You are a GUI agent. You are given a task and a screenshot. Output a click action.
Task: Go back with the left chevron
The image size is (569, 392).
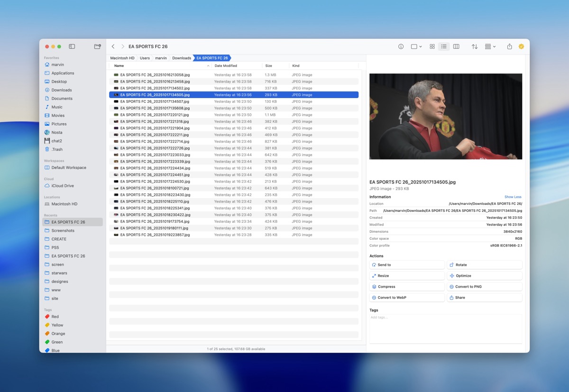click(x=113, y=46)
